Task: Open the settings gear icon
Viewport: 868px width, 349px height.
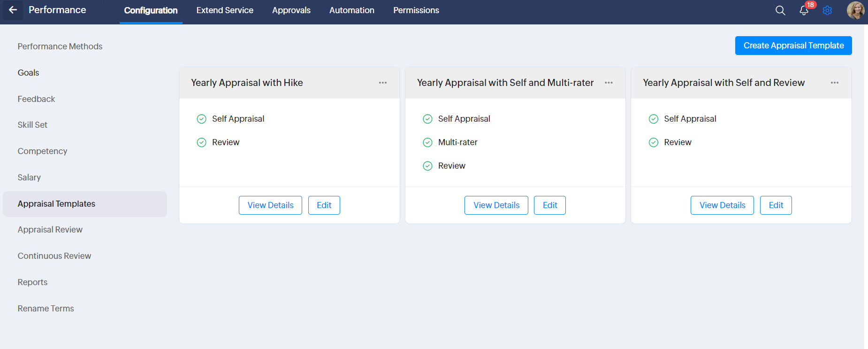Action: pyautogui.click(x=827, y=10)
